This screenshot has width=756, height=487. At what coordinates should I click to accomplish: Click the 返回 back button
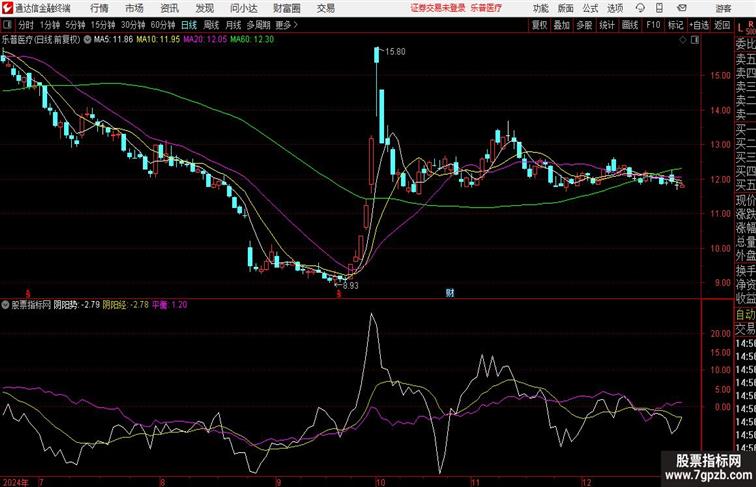pos(722,25)
